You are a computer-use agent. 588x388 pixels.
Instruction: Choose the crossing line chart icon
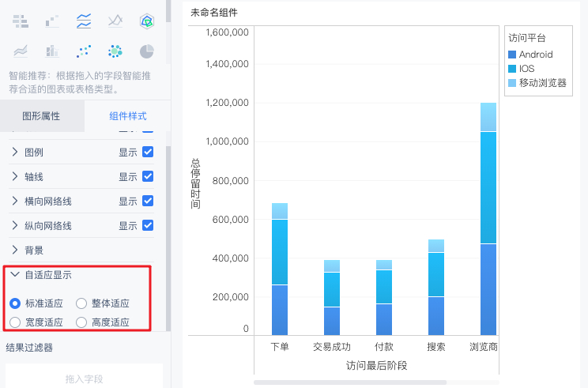pos(115,21)
